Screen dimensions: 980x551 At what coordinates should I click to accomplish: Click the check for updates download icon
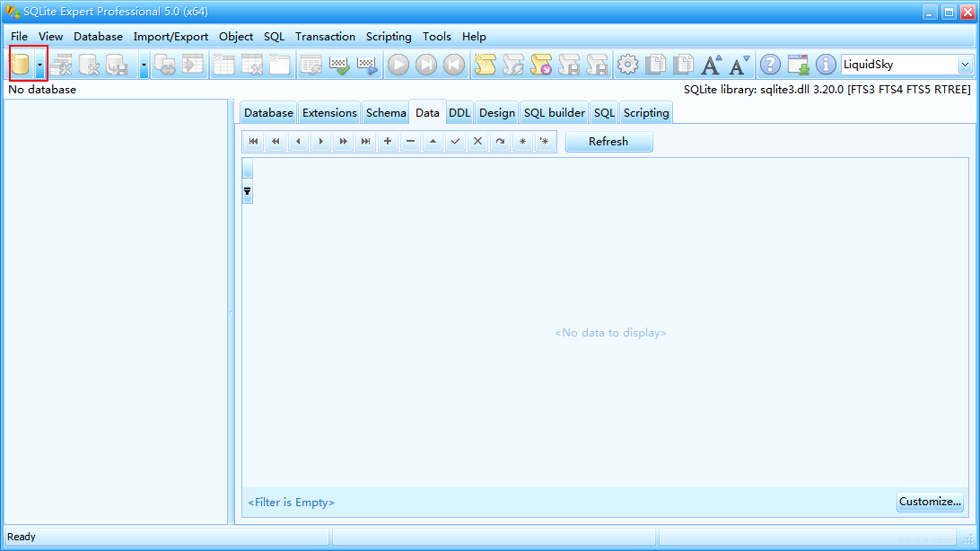click(x=798, y=65)
